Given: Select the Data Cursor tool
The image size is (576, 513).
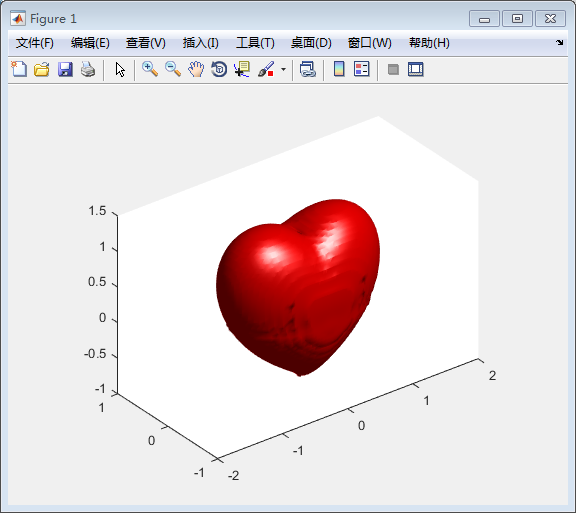Looking at the screenshot, I should pos(242,69).
